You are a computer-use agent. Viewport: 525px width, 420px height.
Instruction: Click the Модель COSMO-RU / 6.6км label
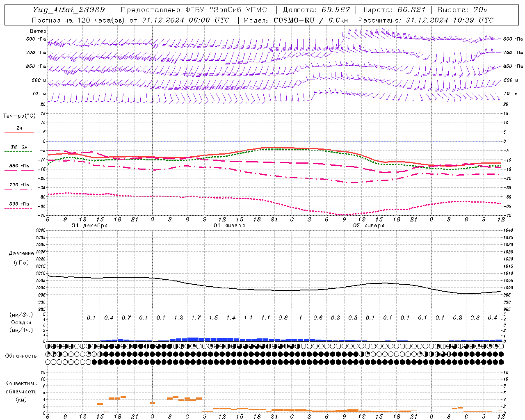[x=295, y=20]
